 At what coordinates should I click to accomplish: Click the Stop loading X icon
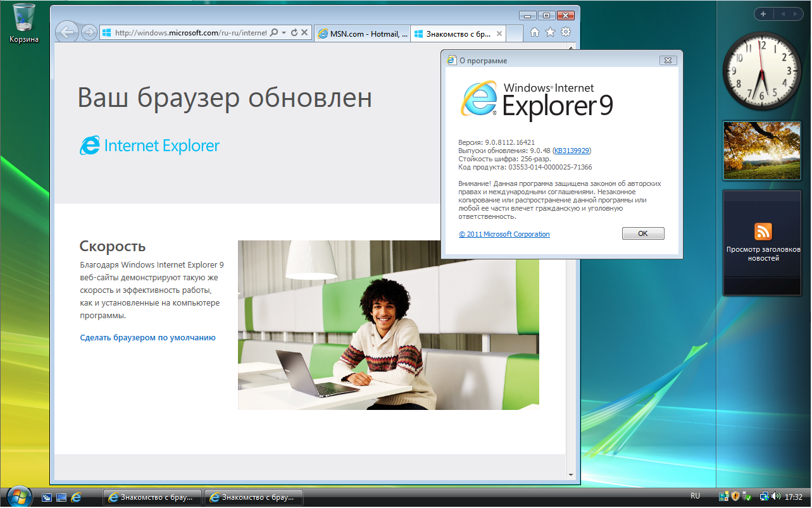[304, 32]
